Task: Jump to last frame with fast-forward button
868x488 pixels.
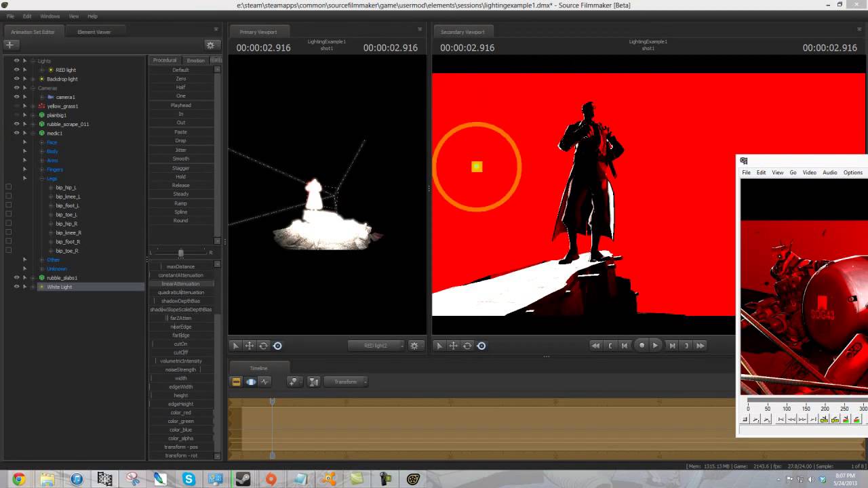Action: 701,346
